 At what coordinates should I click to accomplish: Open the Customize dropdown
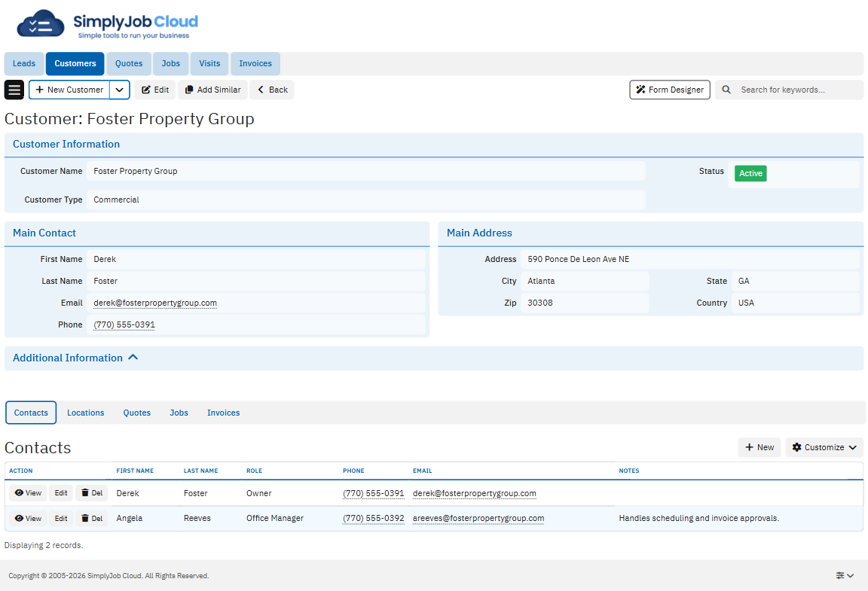(824, 447)
